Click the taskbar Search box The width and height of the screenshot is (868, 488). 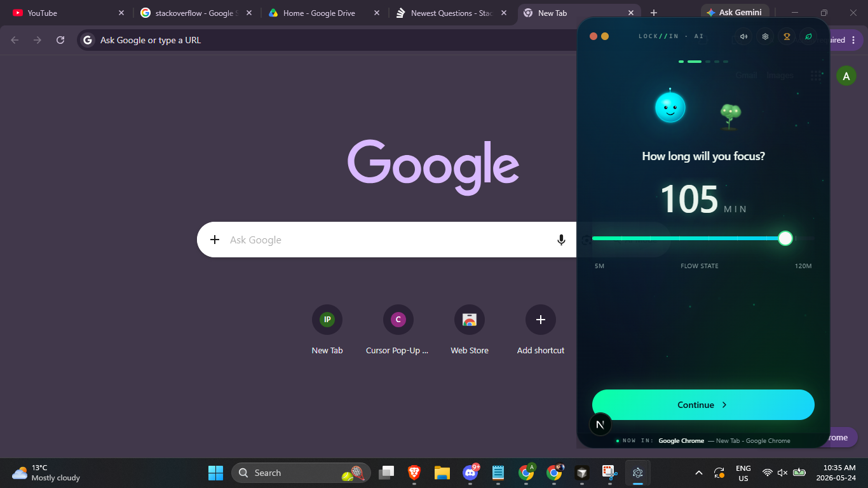301,473
